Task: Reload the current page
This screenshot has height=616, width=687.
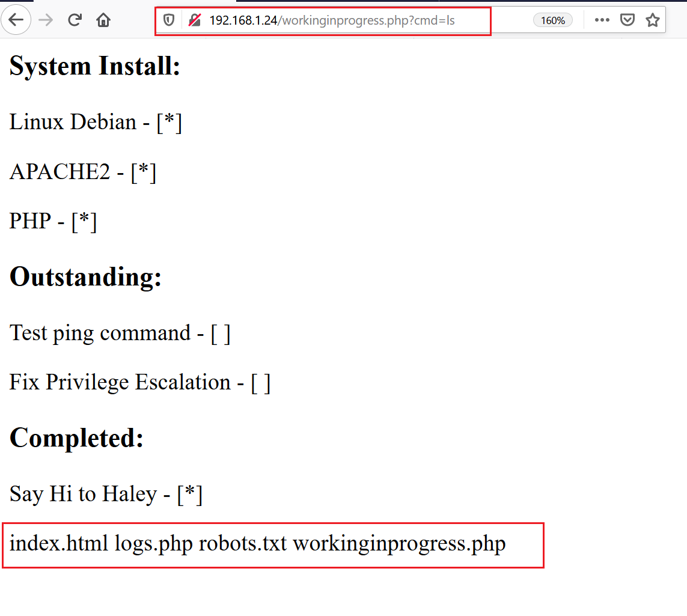Action: click(x=75, y=20)
